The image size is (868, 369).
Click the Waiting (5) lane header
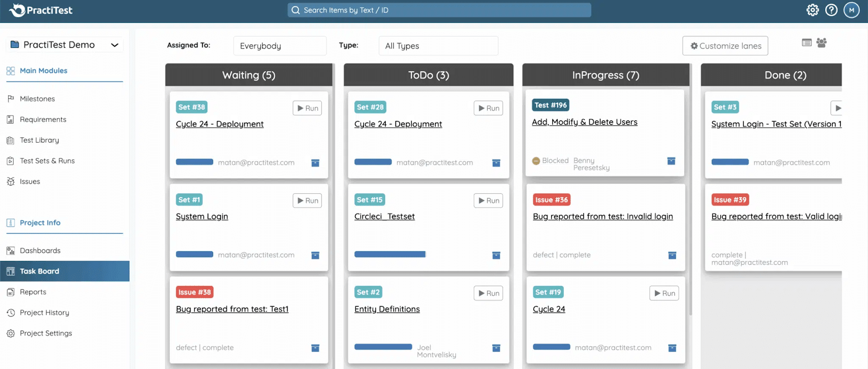[249, 75]
